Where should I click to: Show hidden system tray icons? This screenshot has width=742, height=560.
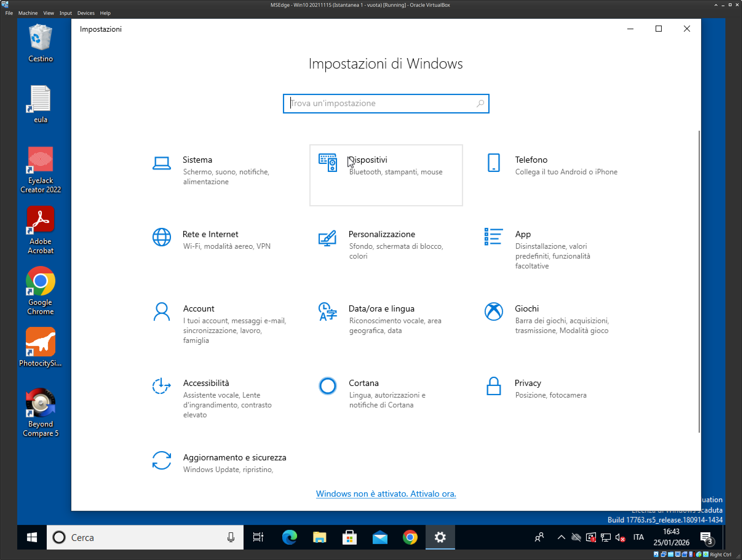pos(561,538)
